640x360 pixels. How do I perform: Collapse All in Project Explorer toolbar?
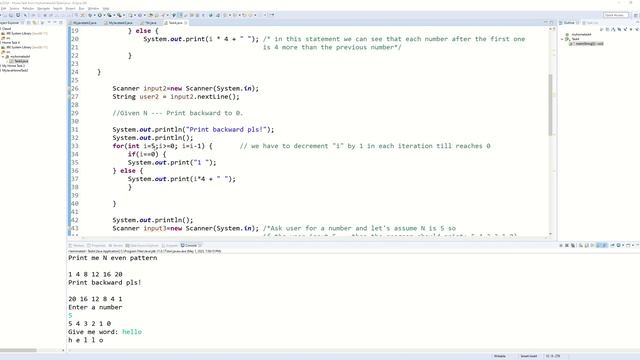28,23
